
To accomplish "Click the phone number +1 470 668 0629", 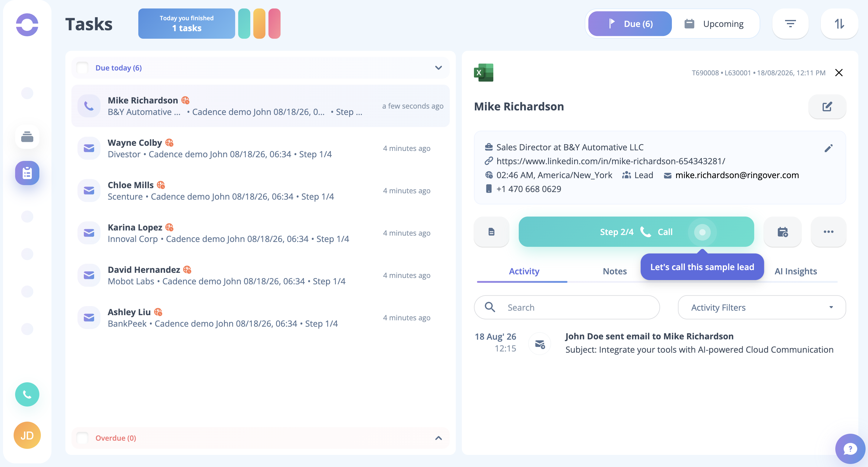I will 529,189.
